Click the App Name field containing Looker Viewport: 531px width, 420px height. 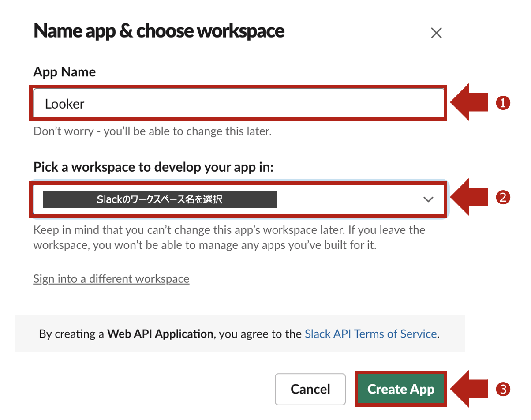point(239,104)
